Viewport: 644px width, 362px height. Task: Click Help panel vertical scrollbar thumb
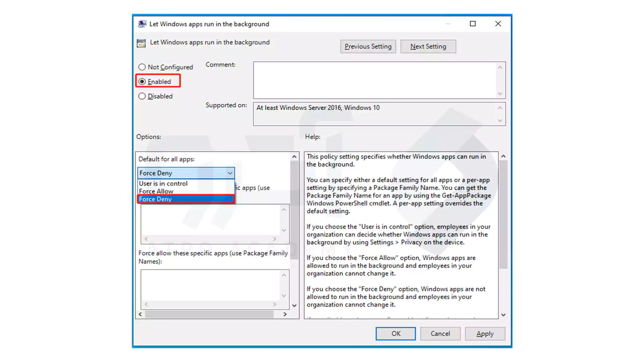click(x=503, y=215)
